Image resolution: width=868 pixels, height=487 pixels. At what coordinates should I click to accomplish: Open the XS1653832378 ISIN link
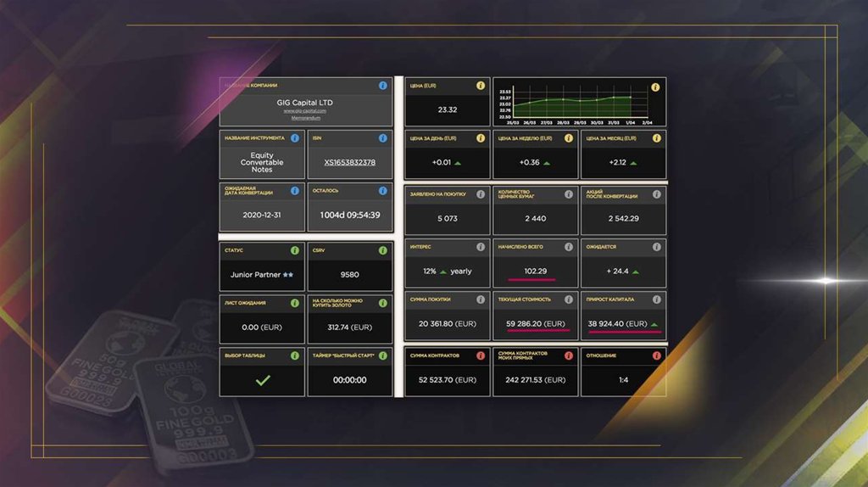tap(350, 162)
